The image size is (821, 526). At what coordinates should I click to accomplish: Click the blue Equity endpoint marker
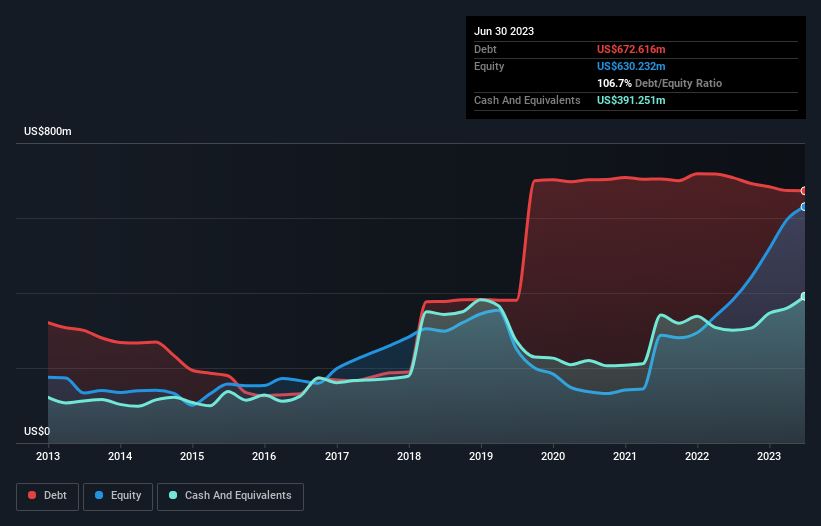click(x=804, y=207)
